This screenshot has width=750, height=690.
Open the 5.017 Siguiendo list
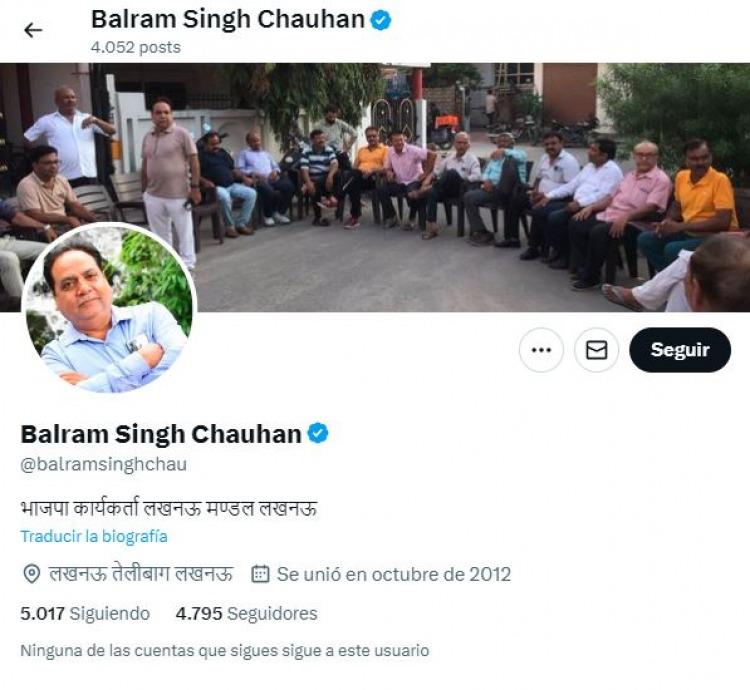85,613
